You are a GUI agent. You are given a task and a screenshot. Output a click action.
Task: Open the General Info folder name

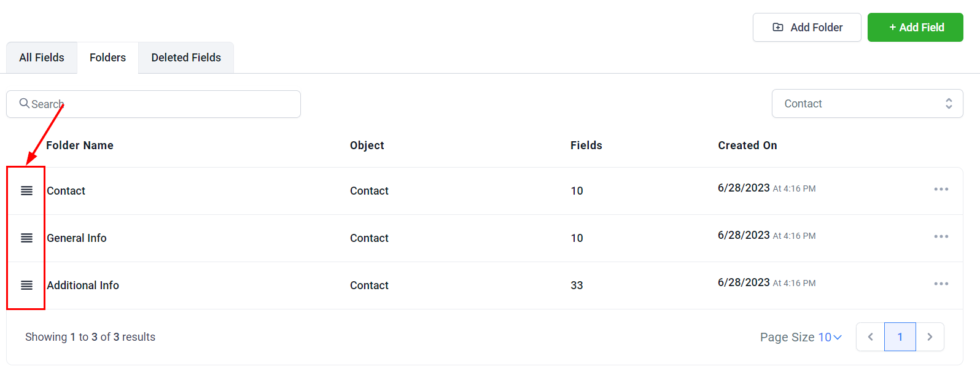[77, 238]
